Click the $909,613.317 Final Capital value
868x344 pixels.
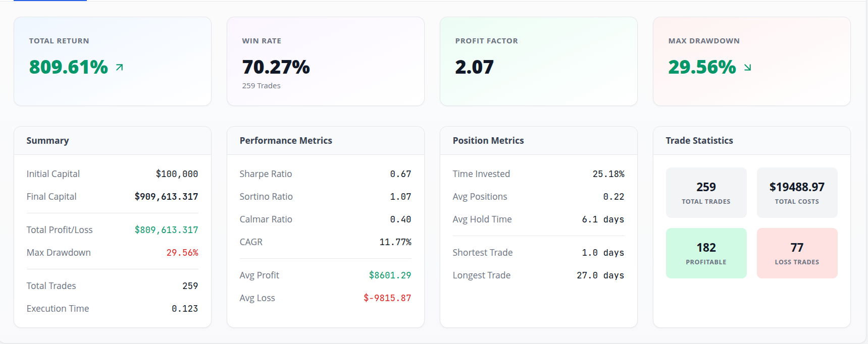click(166, 197)
